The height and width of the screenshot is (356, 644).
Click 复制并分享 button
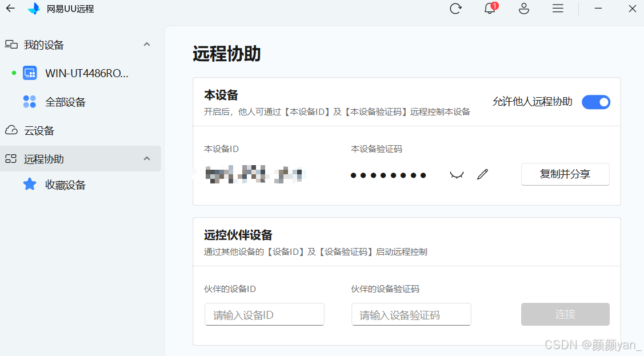pyautogui.click(x=565, y=174)
